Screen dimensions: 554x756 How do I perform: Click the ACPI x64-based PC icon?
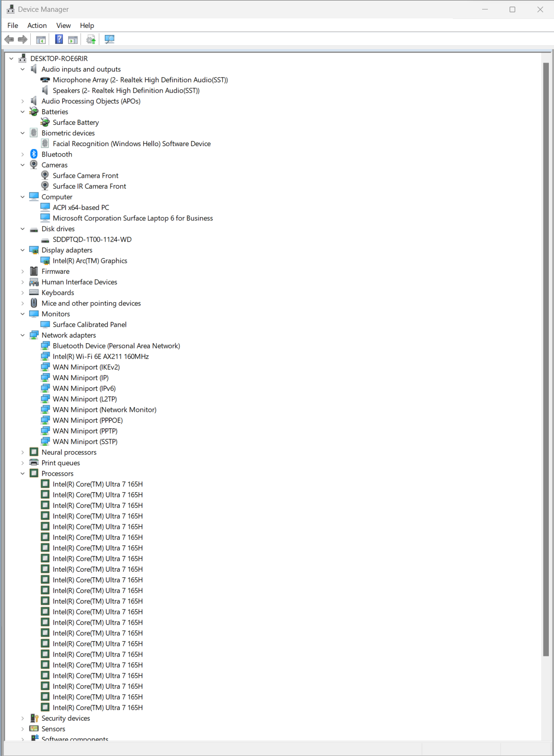45,208
